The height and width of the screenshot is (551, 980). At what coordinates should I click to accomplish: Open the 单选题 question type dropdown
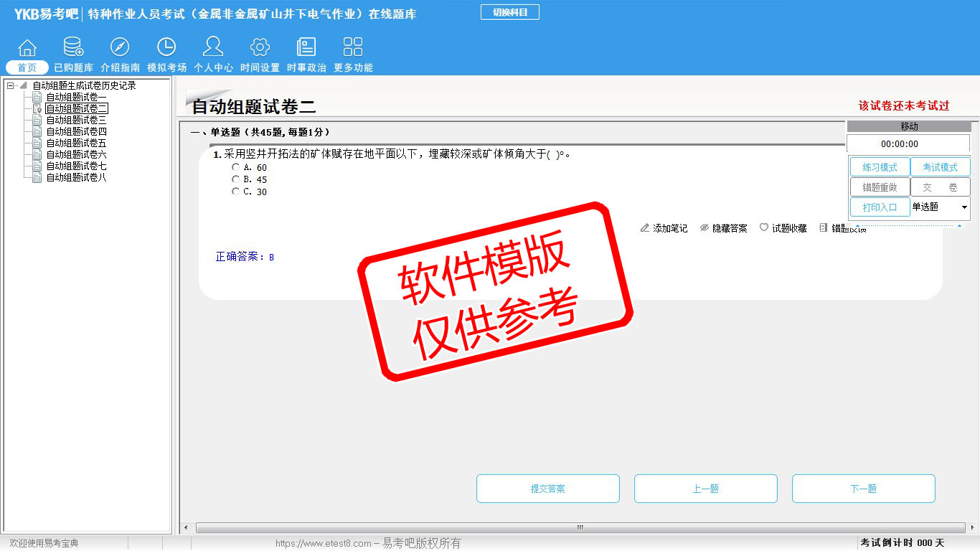coord(940,207)
